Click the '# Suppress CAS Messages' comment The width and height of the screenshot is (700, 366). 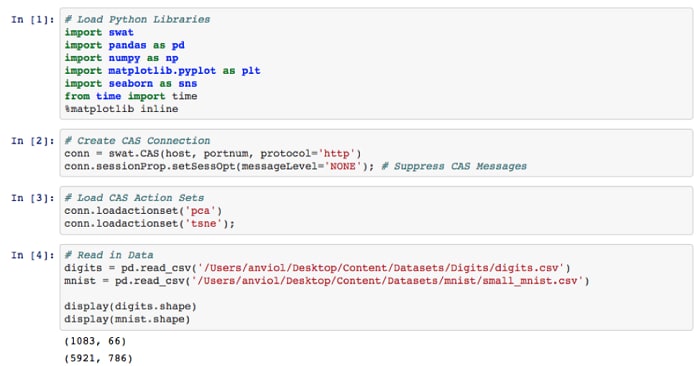click(454, 166)
